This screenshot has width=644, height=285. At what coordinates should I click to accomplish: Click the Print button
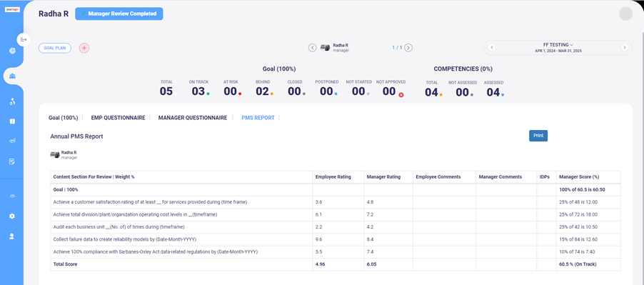click(538, 136)
